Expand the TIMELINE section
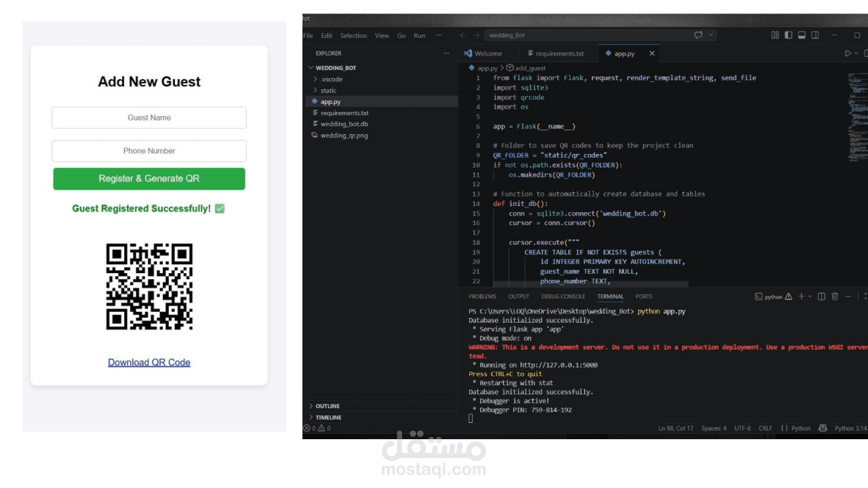The height and width of the screenshot is (488, 868). tap(380, 418)
